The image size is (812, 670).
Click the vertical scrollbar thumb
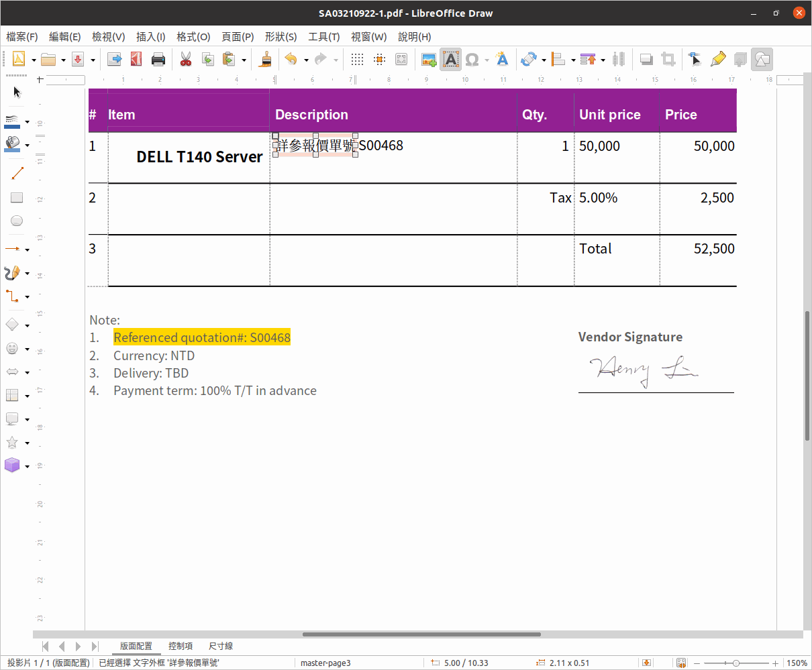pos(807,376)
